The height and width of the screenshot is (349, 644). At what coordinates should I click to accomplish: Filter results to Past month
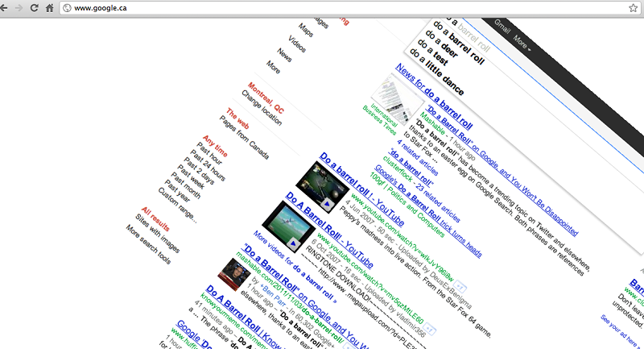point(186,186)
